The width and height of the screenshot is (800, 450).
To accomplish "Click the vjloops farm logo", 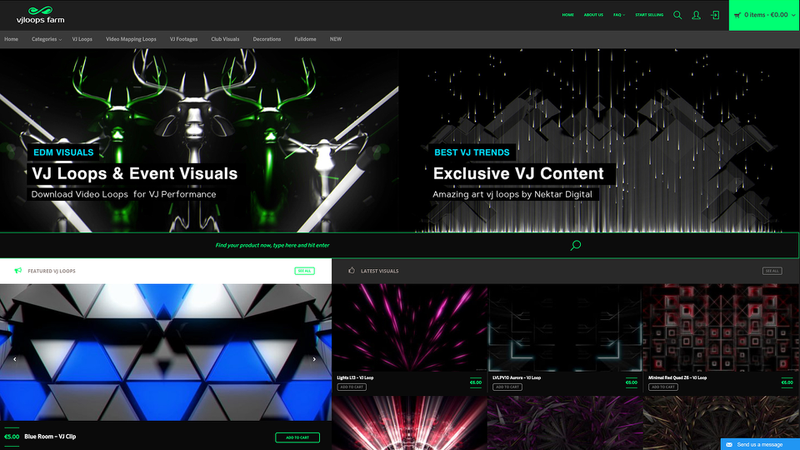I will [41, 15].
